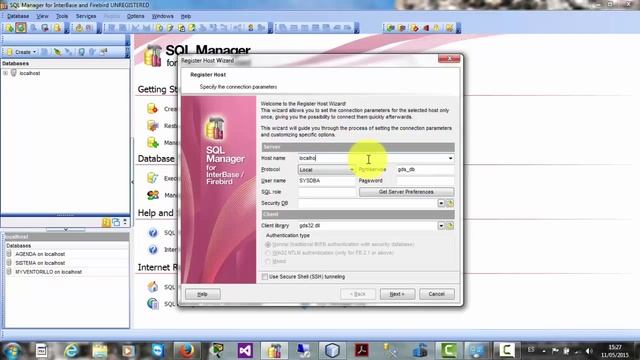
Task: Open Adobe Reader from the taskbar
Action: (x=361, y=350)
